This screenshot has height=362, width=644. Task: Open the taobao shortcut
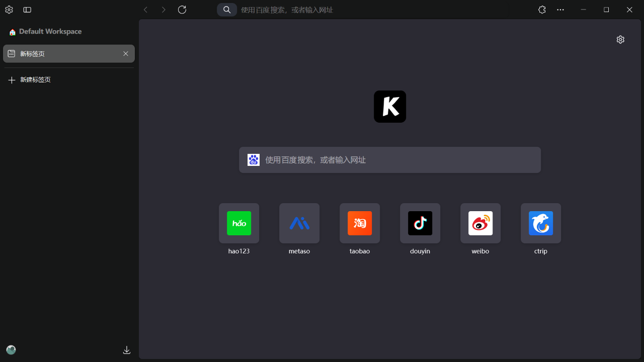[360, 223]
